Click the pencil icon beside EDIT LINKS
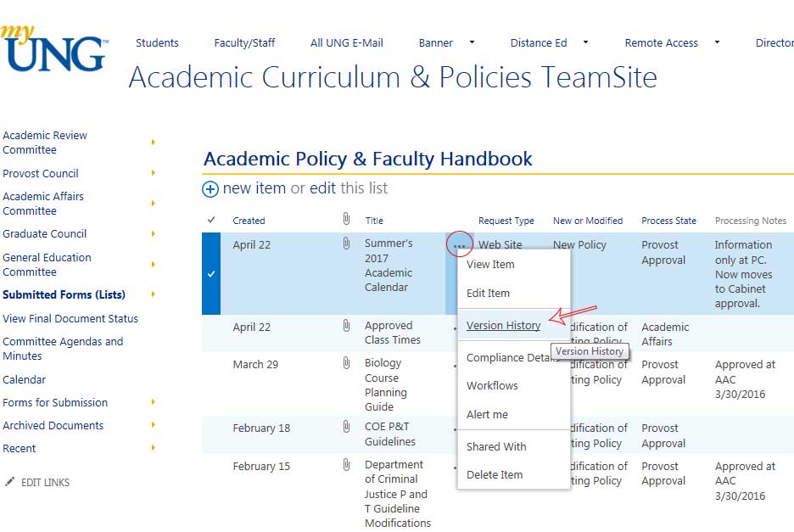794x532 pixels. click(x=9, y=482)
